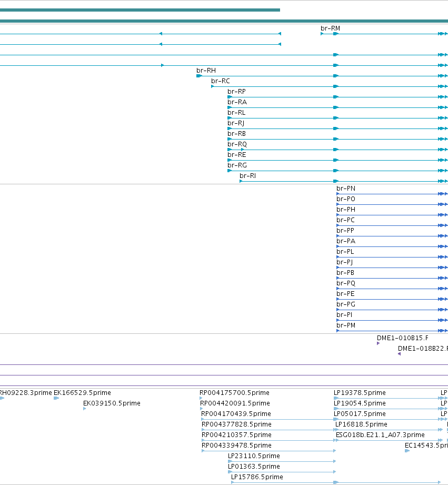Screen dimensions: 448x485
Task: Select the br-PE protein feature
Action: pos(392,299)
